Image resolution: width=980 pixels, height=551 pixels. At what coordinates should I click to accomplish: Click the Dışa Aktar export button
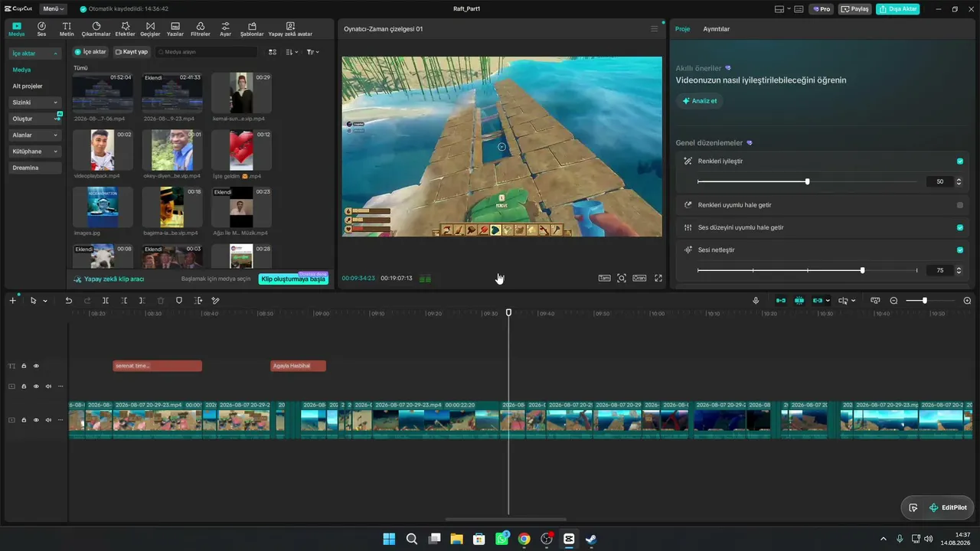pyautogui.click(x=898, y=9)
